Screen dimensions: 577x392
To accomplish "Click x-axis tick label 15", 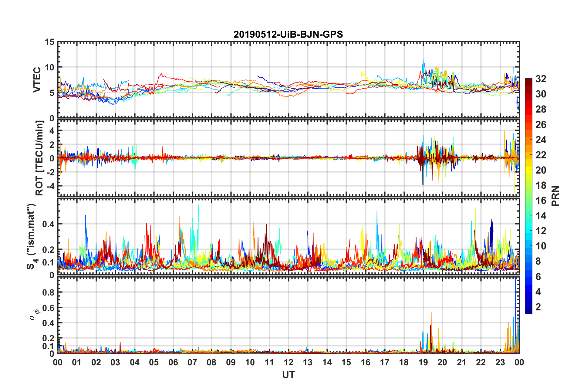I will pyautogui.click(x=346, y=362).
